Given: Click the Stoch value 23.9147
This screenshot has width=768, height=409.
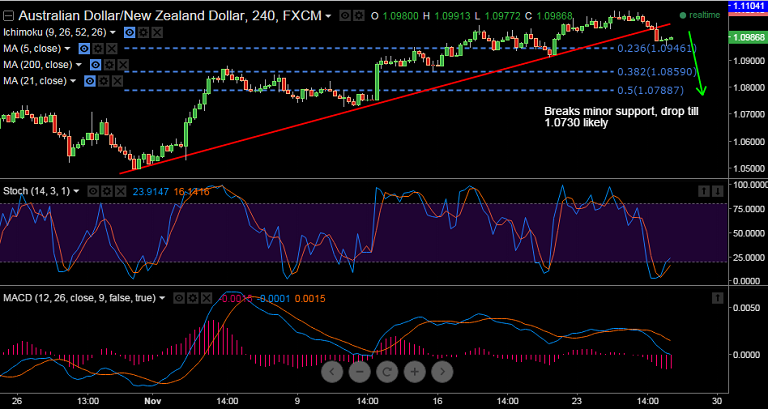Looking at the screenshot, I should [150, 192].
